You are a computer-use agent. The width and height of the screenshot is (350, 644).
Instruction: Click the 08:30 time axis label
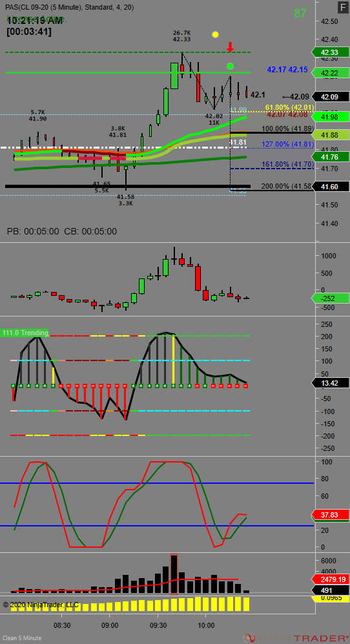[61, 624]
